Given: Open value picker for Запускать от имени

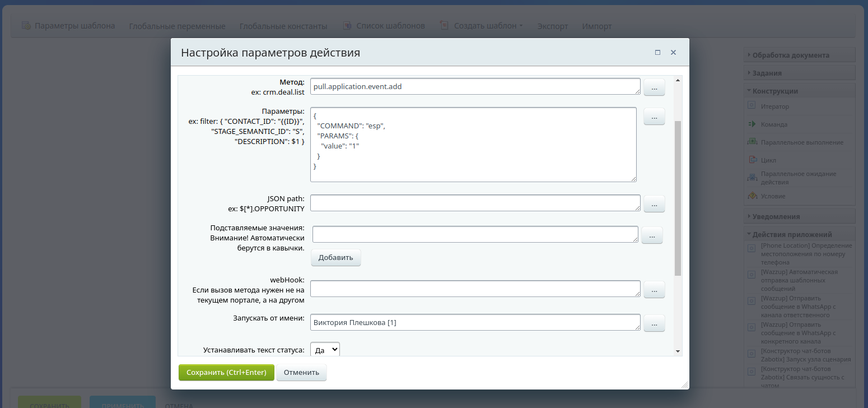Looking at the screenshot, I should tap(654, 323).
